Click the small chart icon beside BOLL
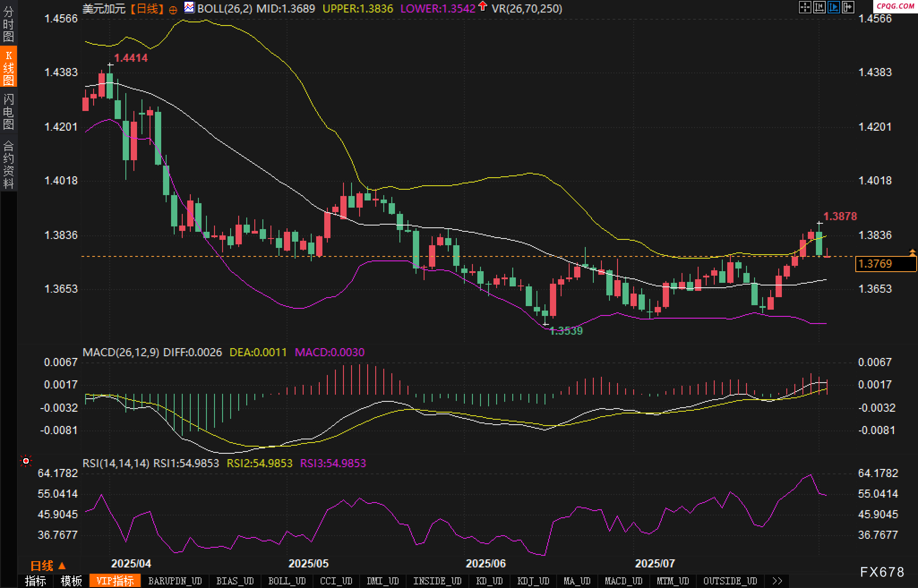The image size is (918, 588). point(189,8)
